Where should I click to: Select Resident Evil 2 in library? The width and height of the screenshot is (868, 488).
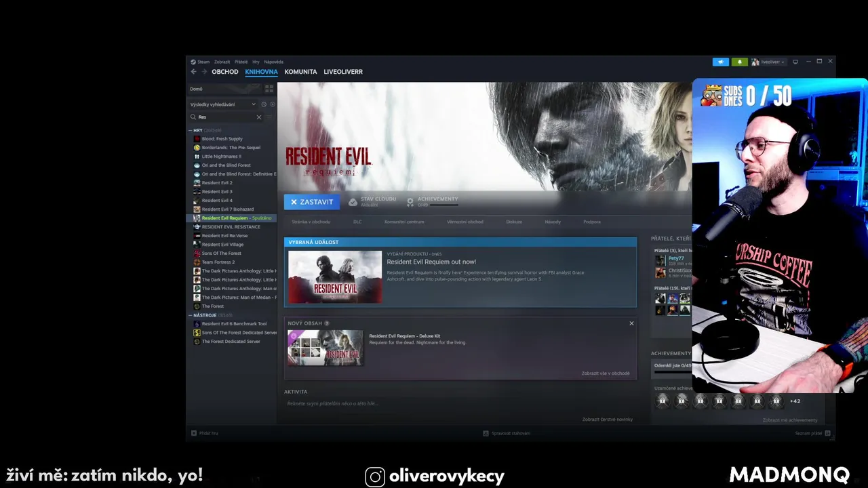coord(217,183)
